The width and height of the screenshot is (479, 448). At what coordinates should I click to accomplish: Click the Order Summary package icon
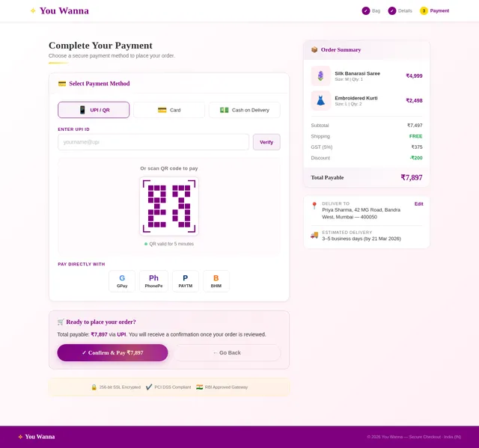314,50
